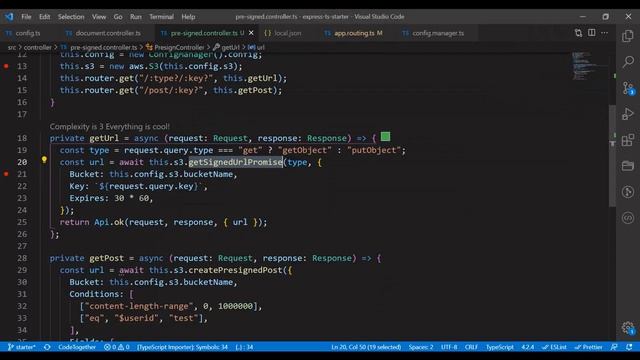Change the CRLF end-of-line sequence
The image size is (640, 360).
pos(471,347)
